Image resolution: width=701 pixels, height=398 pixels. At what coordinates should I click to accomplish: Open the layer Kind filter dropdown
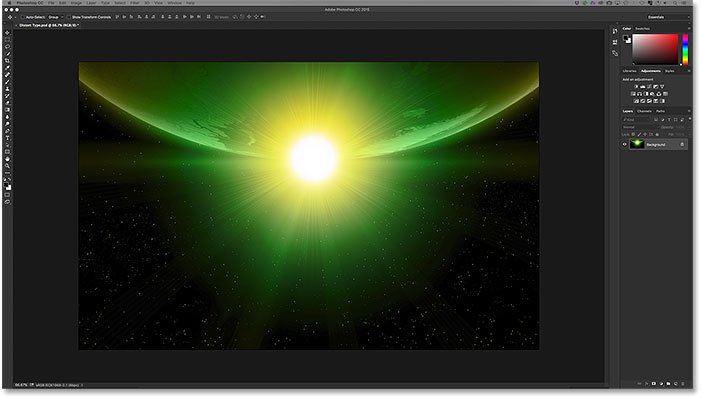coord(636,119)
